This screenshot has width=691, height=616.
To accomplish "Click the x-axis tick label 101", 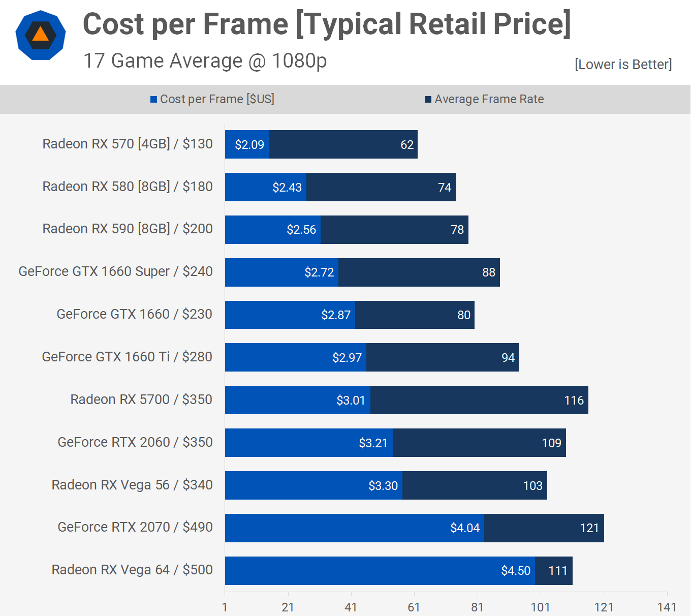I will pos(540,607).
